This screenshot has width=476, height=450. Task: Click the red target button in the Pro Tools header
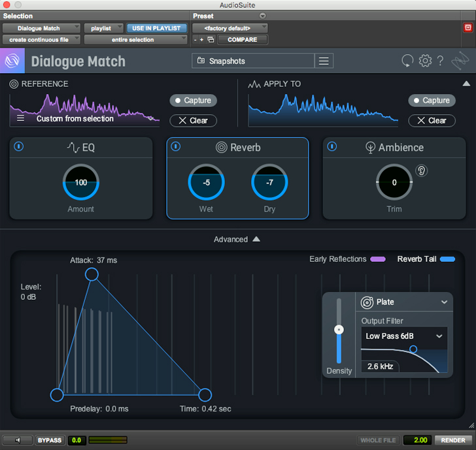click(x=467, y=28)
